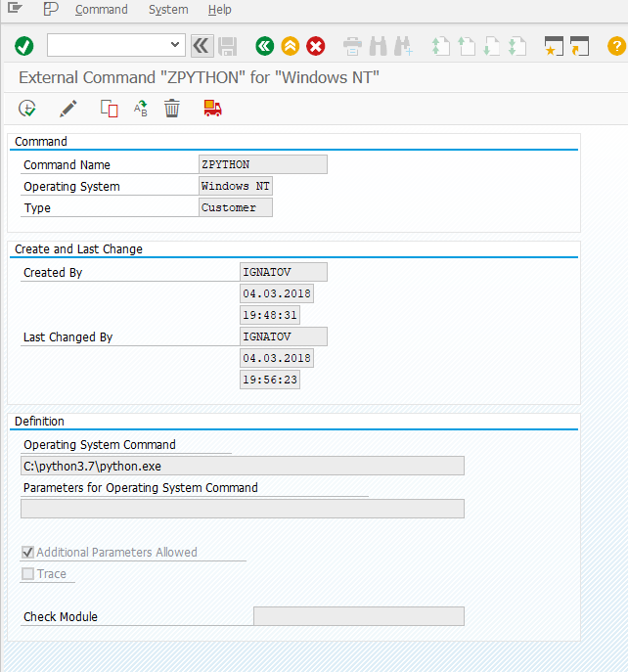Click the Create and Last Change header
Screen dimensions: 628x672
click(78, 249)
